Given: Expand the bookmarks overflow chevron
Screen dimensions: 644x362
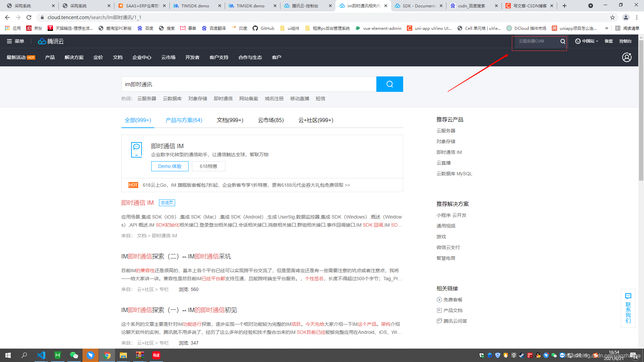Looking at the screenshot, I should point(606,28).
